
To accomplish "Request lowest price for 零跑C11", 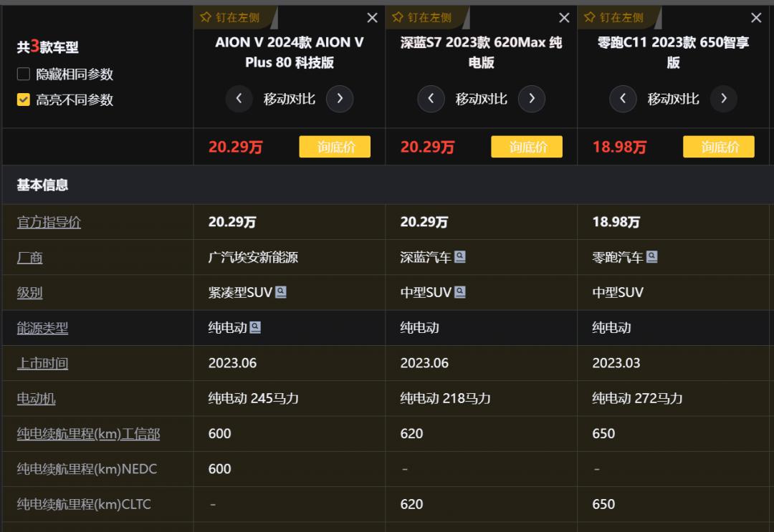I will click(718, 147).
